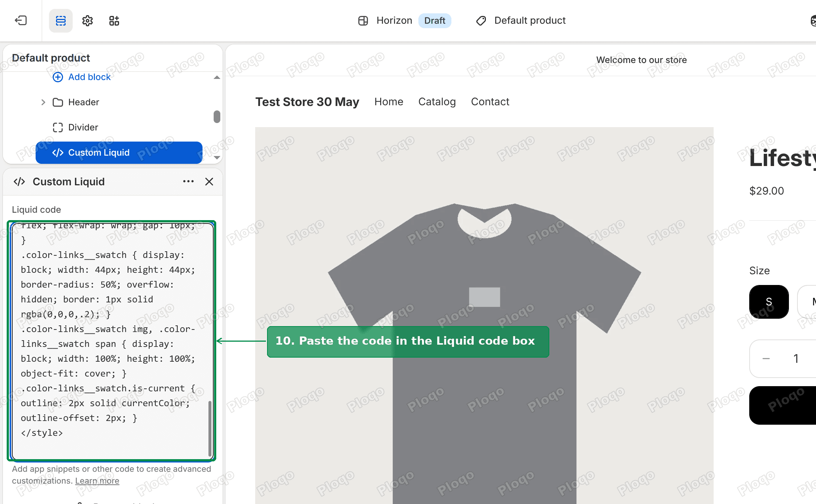Click the Draft status badge

435,21
